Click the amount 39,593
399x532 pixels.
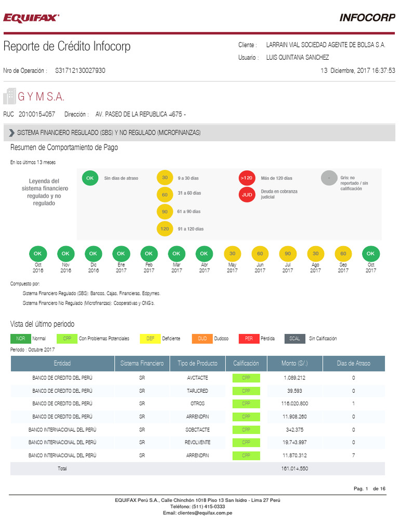point(295,391)
